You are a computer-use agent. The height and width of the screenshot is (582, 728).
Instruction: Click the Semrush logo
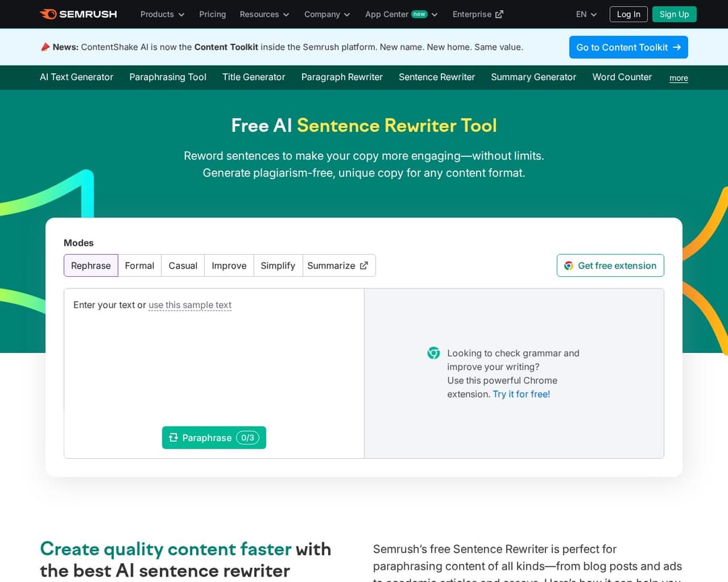coord(78,13)
